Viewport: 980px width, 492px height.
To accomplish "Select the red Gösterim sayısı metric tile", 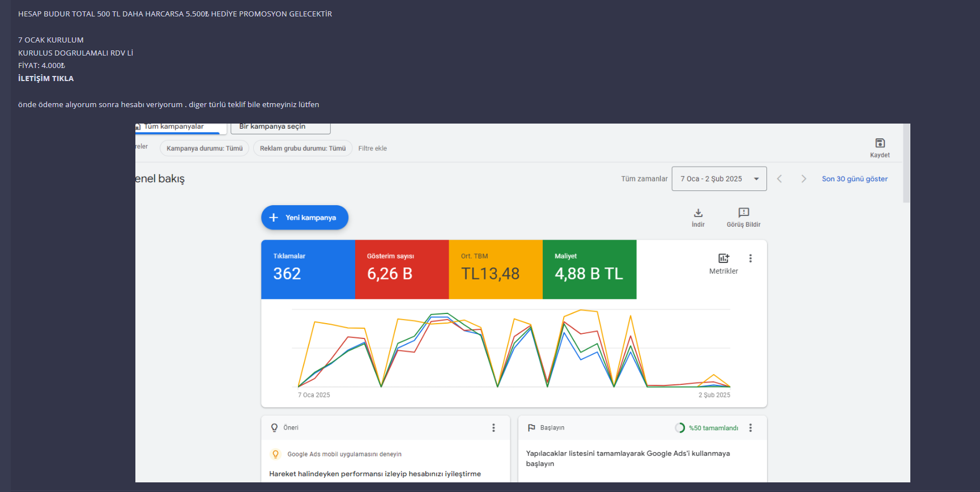I will (x=402, y=269).
